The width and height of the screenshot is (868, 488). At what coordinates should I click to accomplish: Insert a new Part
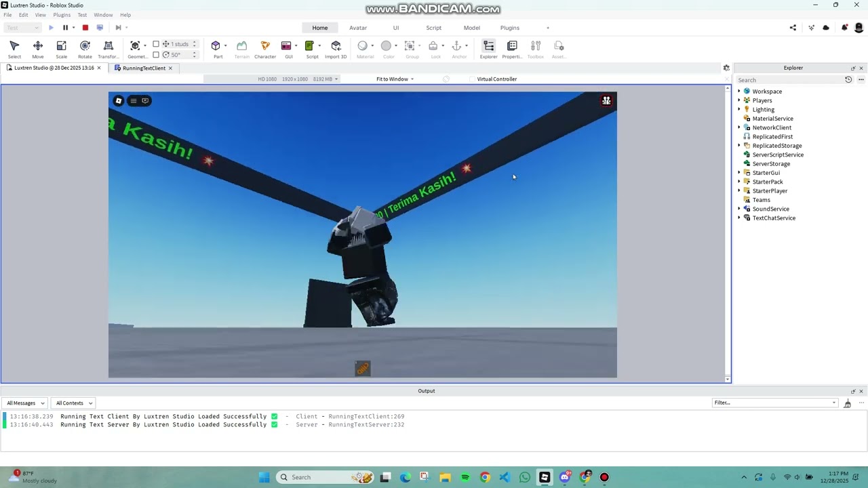point(218,49)
